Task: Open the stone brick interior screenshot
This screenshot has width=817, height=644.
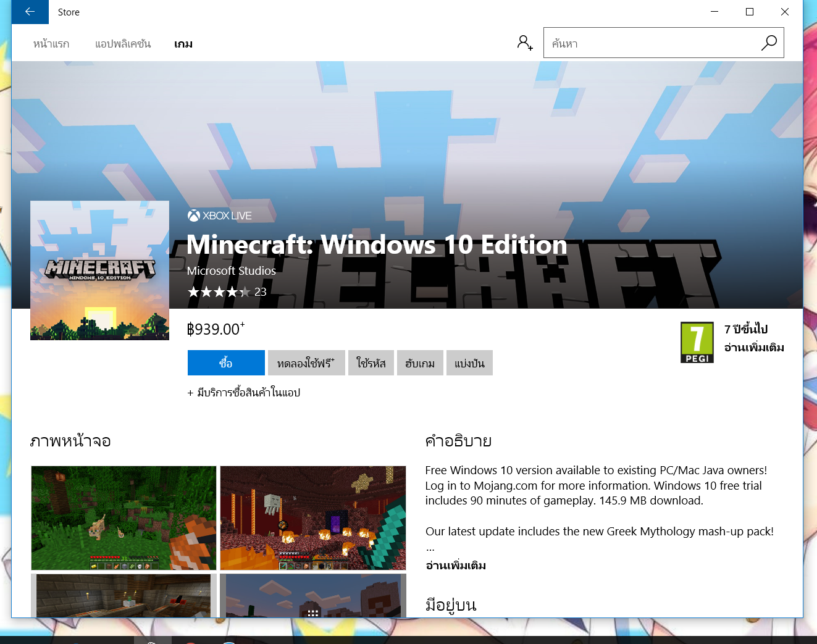Action: click(x=124, y=596)
